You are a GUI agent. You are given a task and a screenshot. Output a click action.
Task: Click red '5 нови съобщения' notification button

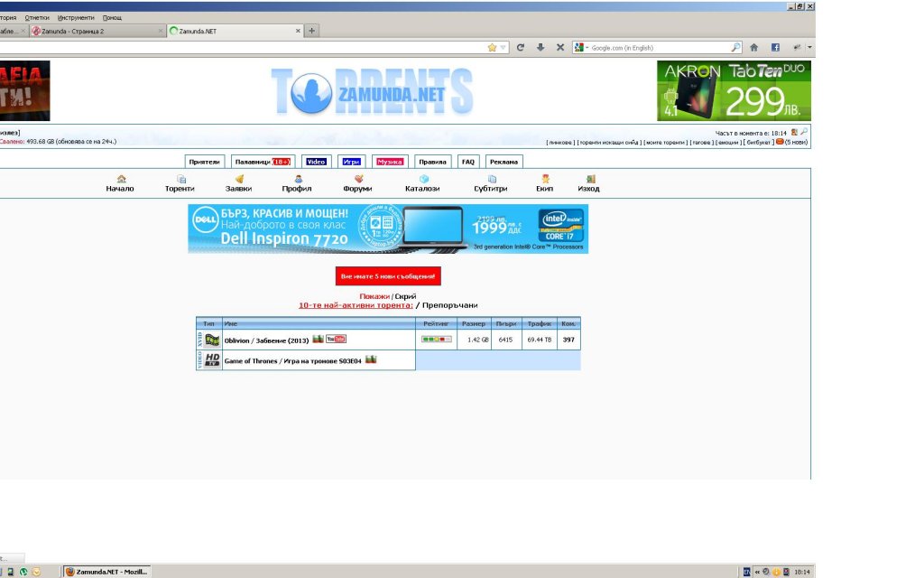coord(388,276)
